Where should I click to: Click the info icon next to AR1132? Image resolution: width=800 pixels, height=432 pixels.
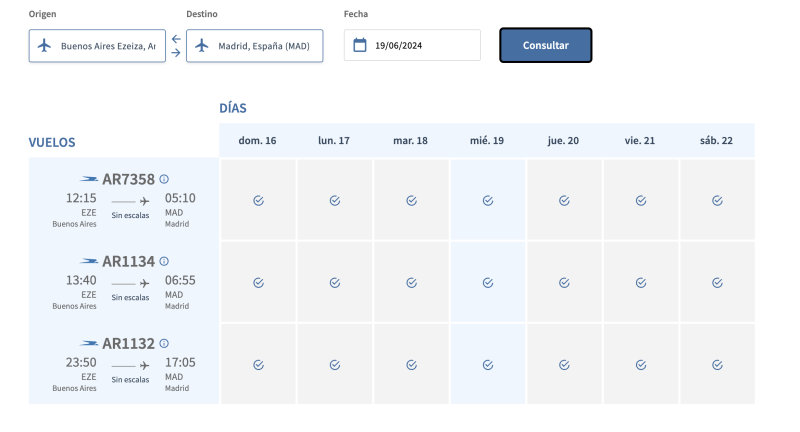[164, 343]
